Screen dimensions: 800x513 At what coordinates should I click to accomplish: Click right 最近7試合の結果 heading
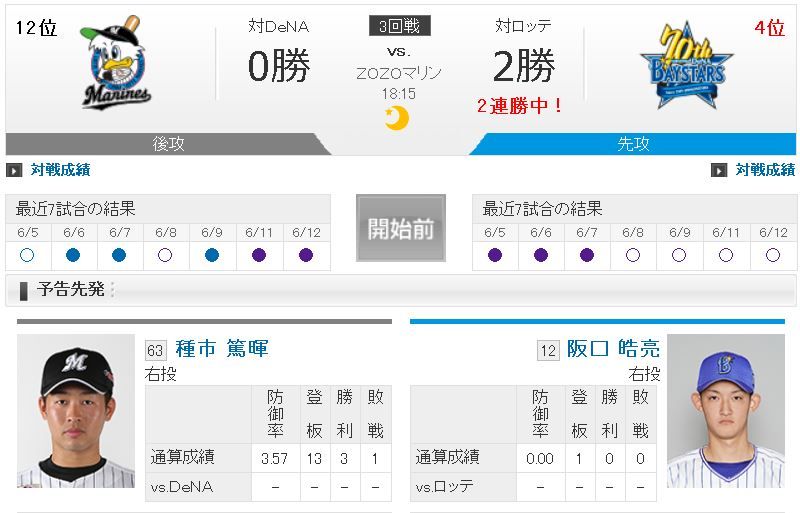click(542, 209)
